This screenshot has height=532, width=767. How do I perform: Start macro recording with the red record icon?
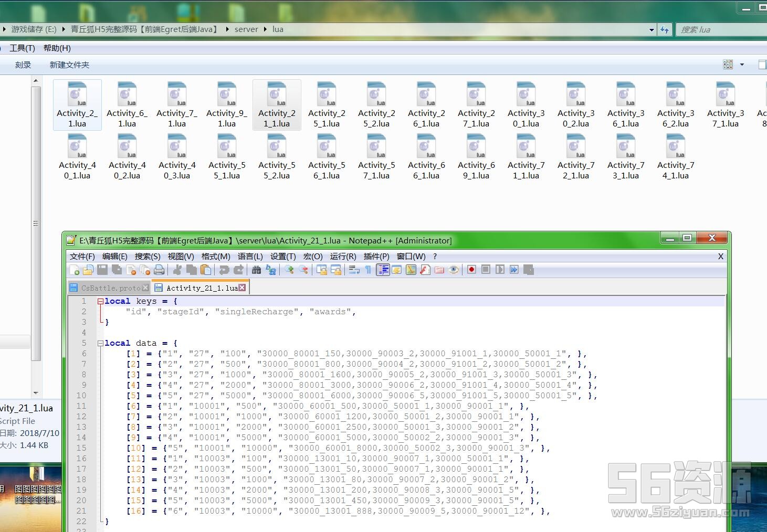coord(471,270)
